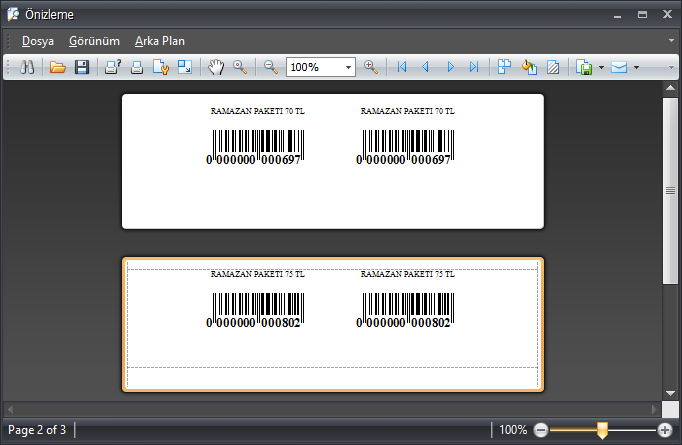Screen dimensions: 682x445
Task: Select the Magnifier tool
Action: point(240,67)
